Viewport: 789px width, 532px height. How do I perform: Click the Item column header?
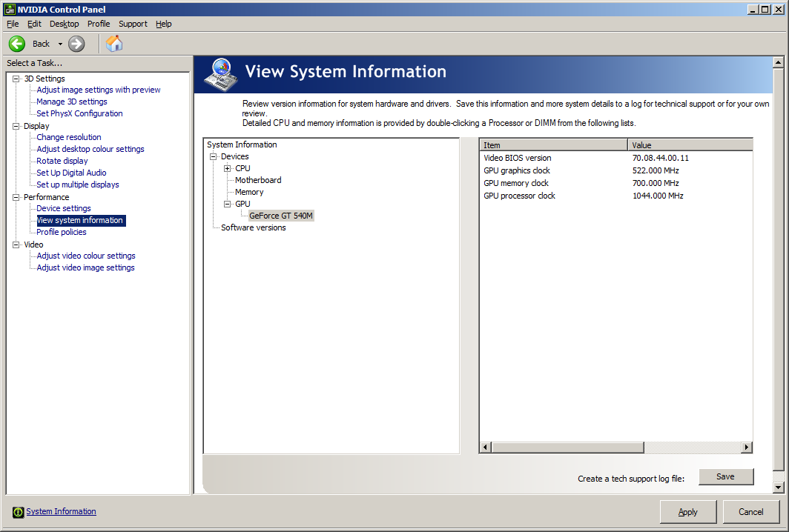coord(553,145)
